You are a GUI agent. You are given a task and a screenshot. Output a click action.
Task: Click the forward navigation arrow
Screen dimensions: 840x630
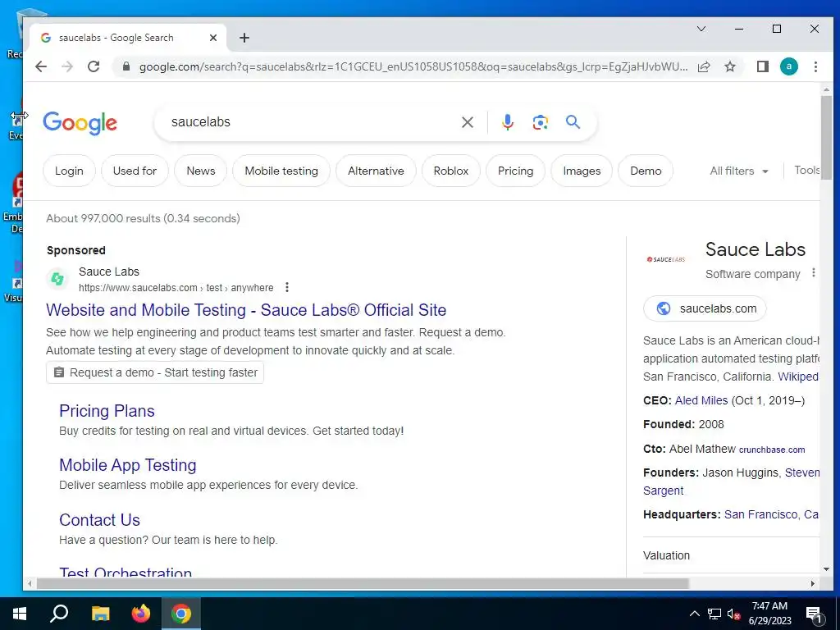click(67, 66)
